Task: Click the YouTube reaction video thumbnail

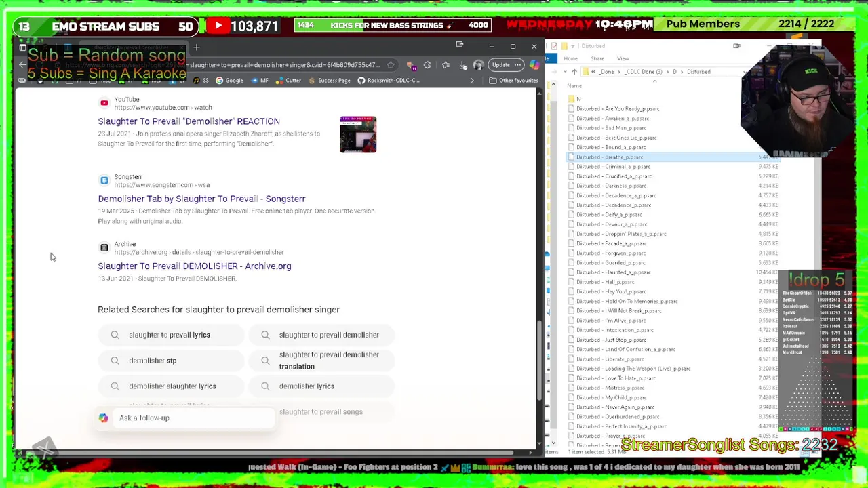Action: [x=358, y=134]
